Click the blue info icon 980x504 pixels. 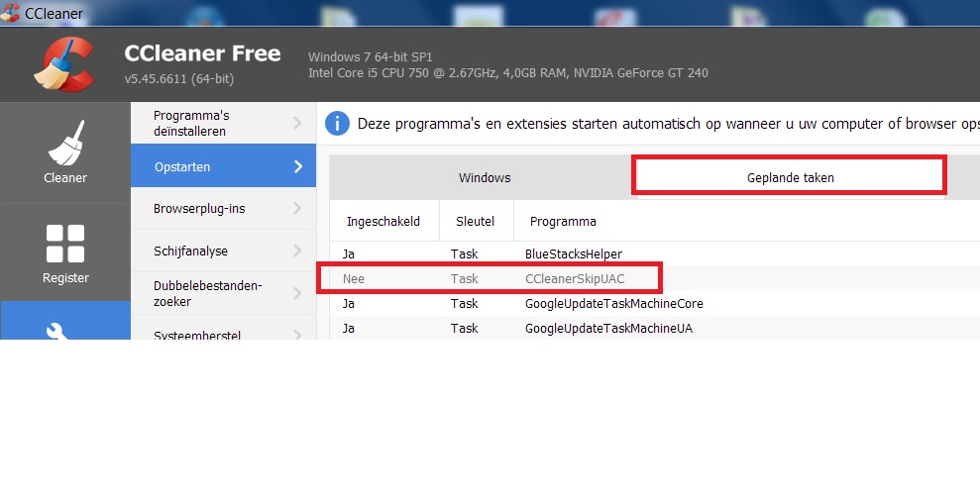pyautogui.click(x=338, y=124)
